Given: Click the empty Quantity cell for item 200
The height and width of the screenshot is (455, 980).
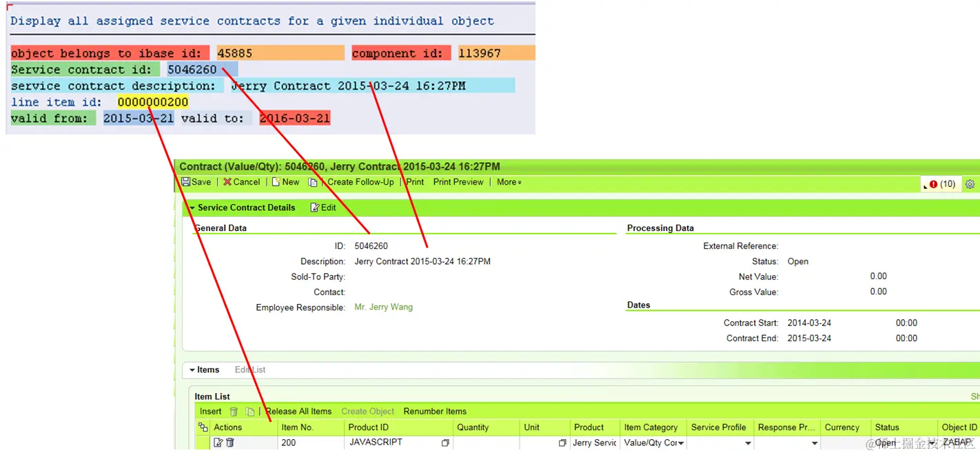Looking at the screenshot, I should [485, 443].
